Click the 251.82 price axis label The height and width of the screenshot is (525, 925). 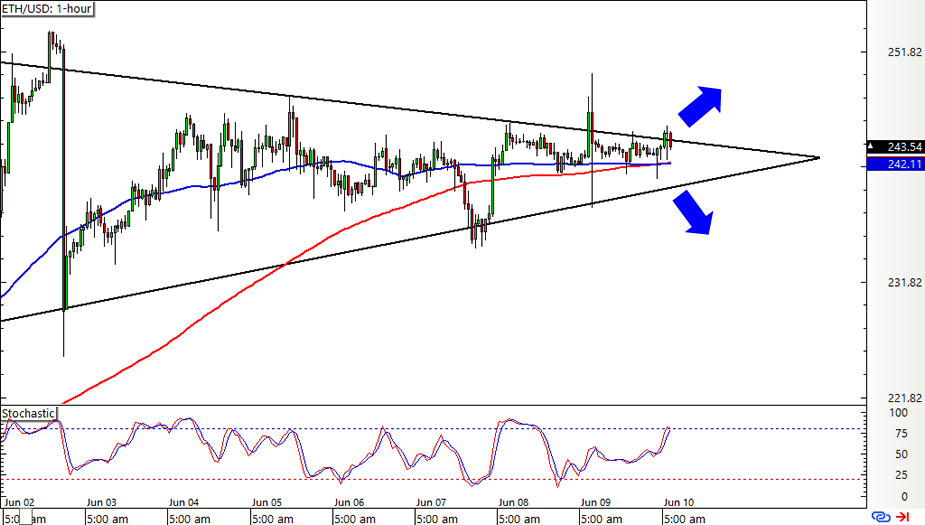[x=905, y=52]
